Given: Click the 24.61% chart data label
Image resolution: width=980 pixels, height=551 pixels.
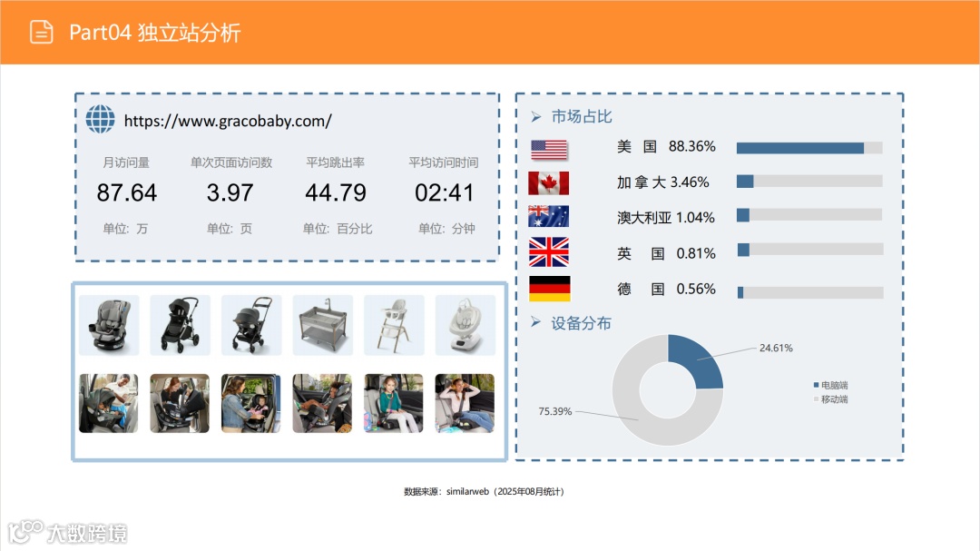Looking at the screenshot, I should pyautogui.click(x=776, y=349).
